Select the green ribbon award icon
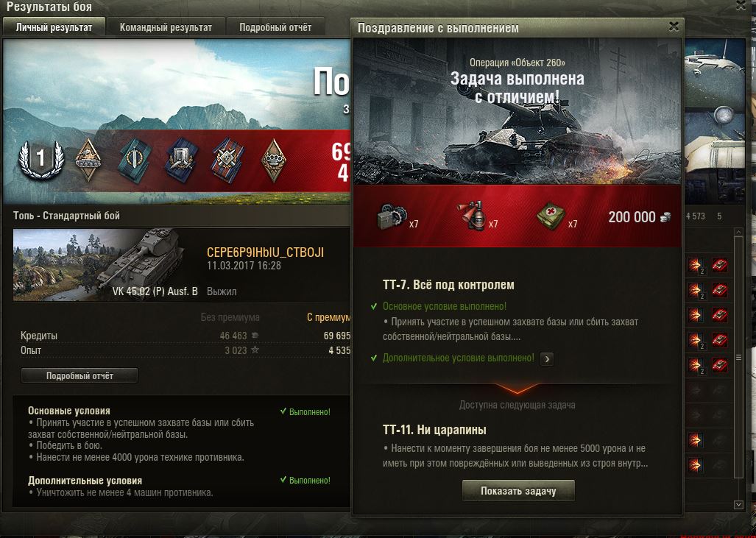This screenshot has width=756, height=538. 135,160
